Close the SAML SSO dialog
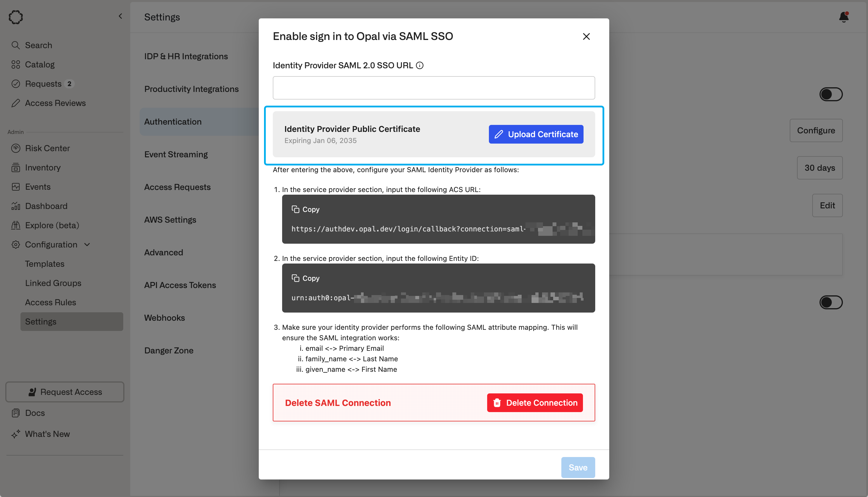This screenshot has height=497, width=868. tap(586, 36)
